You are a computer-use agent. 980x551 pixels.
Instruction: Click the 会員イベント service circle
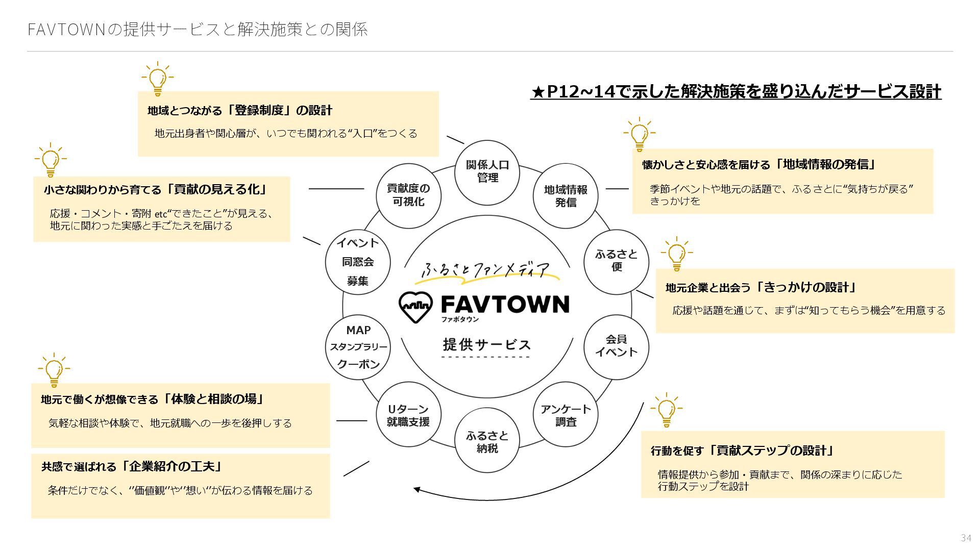tap(616, 346)
